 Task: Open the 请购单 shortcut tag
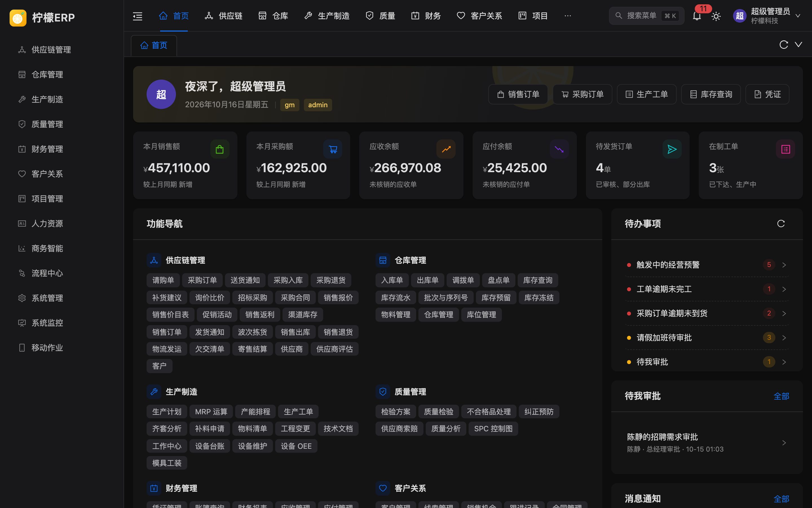(x=163, y=280)
